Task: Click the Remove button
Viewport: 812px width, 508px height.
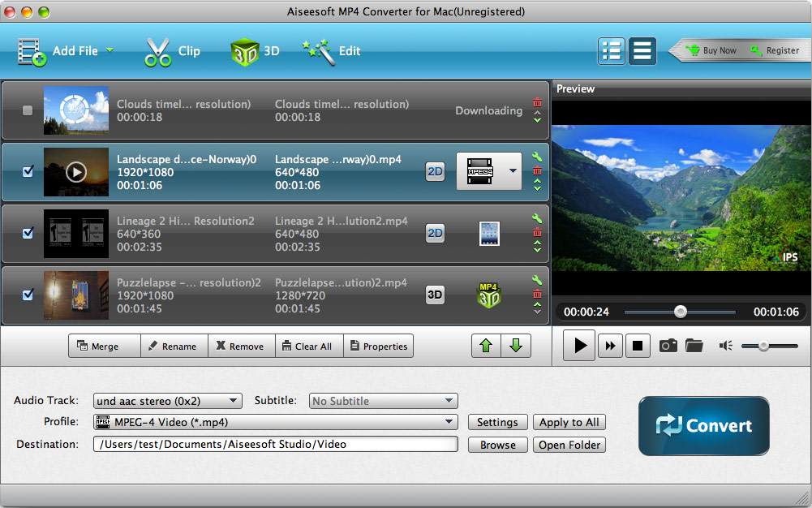Action: pos(241,346)
